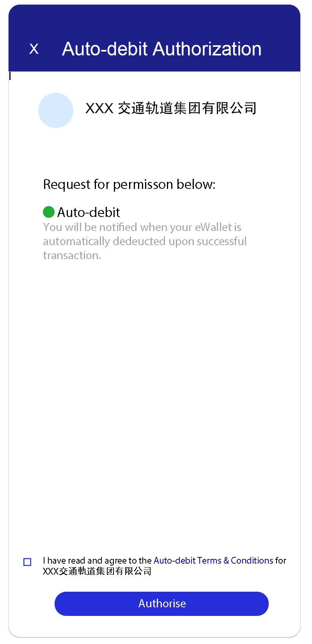Tick the terms agreement checkbox

[x=27, y=562]
